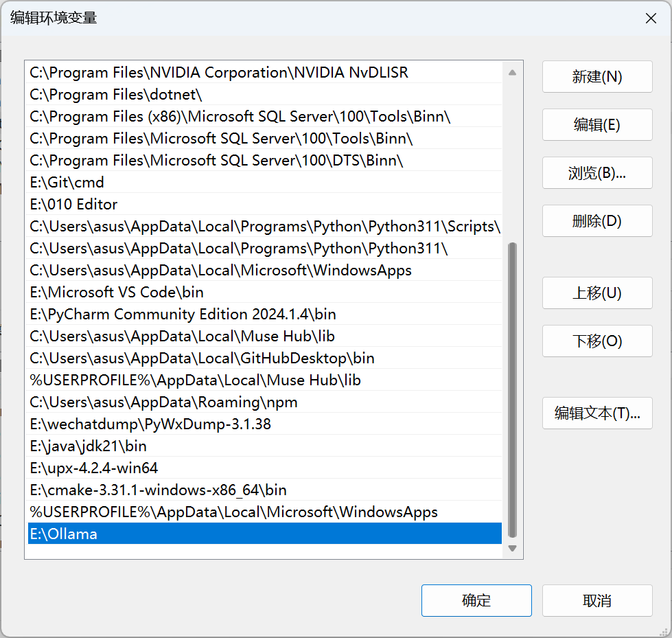Select the E:\java\jdk21\bin entry
The width and height of the screenshot is (672, 638).
[265, 446]
